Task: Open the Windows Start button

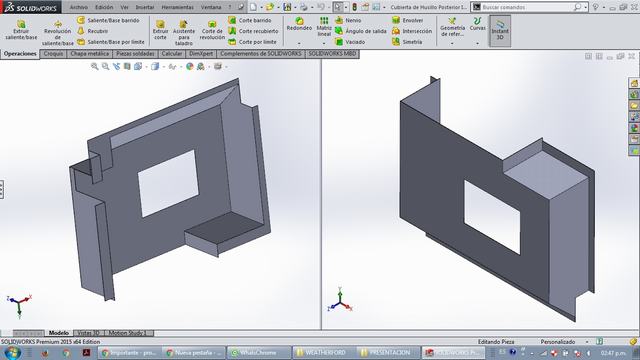Action: (12, 352)
